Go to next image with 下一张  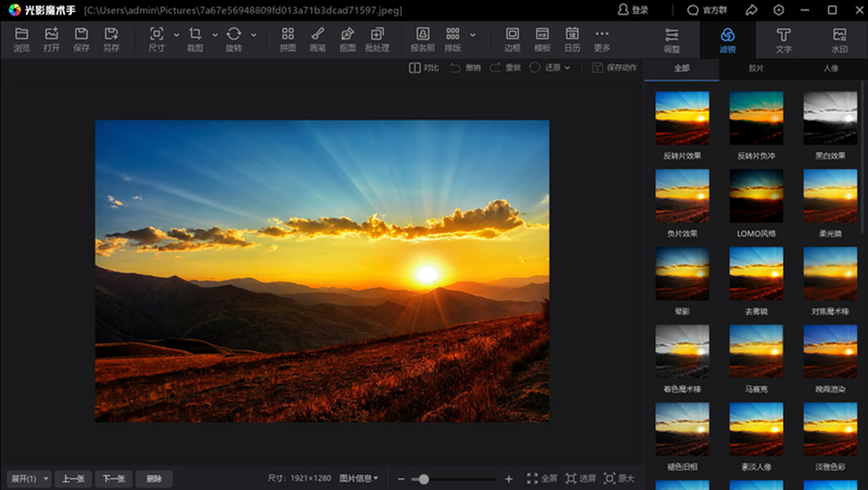click(114, 478)
